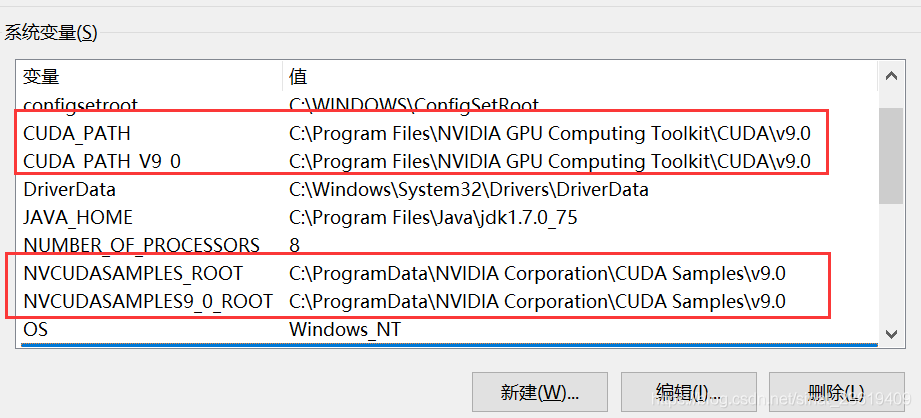Click the Windows_NT value cell
Screen dimensions: 921x418
pos(345,329)
